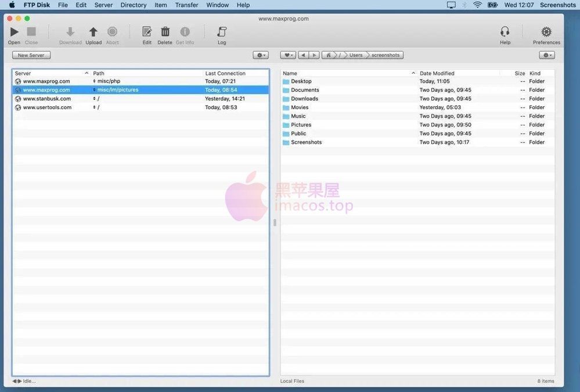Viewport: 580px width, 392px height.
Task: Click the Desktop folder icon
Action: (286, 81)
